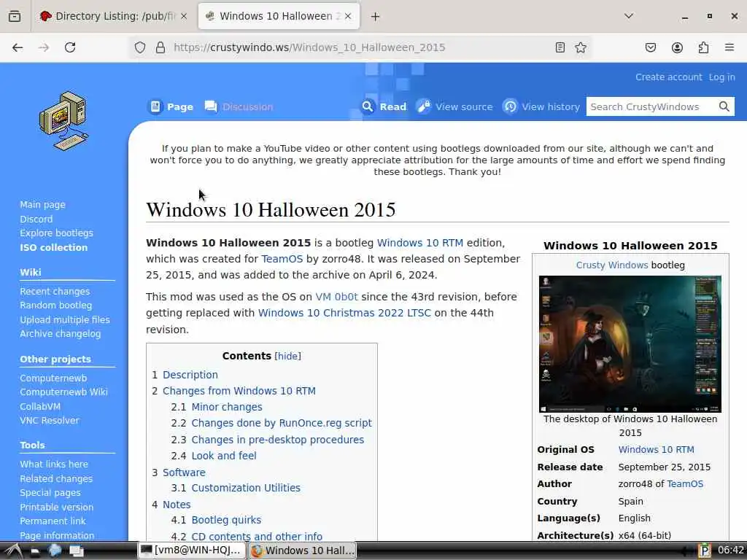Close the Windows 10 Halloween tab
The height and width of the screenshot is (560, 747).
tap(348, 16)
